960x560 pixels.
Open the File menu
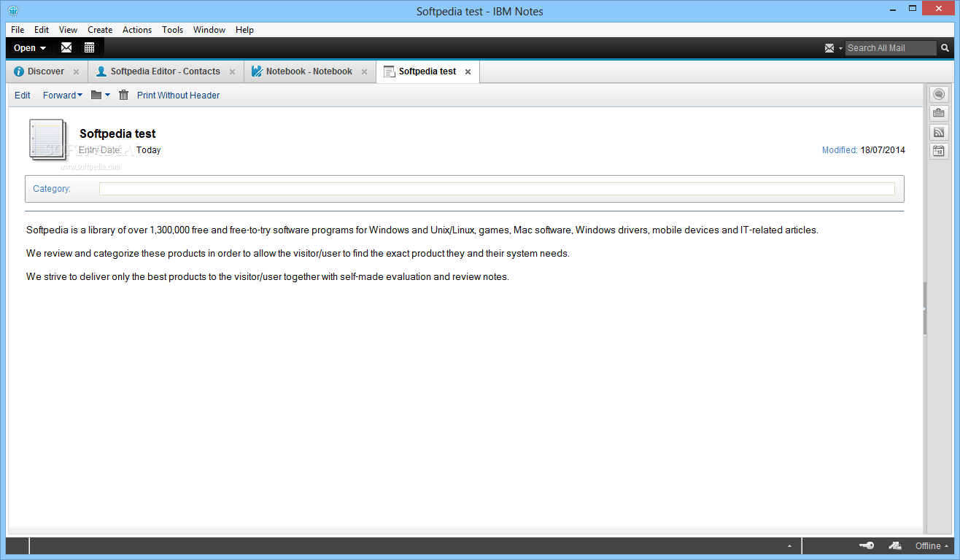pos(18,30)
